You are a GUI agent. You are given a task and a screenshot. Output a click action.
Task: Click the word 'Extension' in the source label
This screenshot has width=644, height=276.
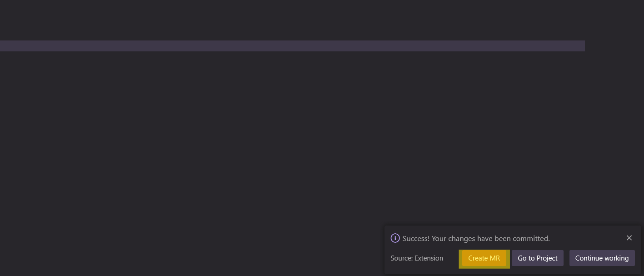click(x=429, y=258)
